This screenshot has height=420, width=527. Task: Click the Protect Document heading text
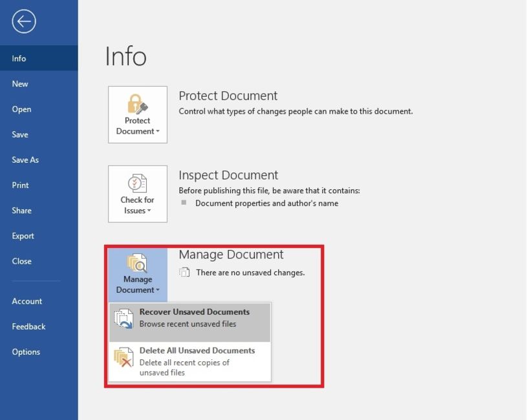(228, 96)
